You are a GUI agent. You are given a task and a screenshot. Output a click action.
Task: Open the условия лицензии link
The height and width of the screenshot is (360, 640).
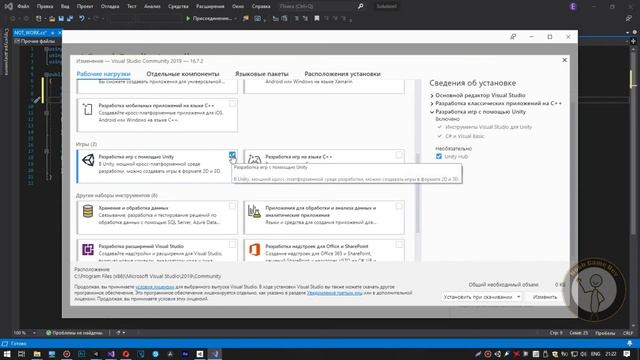(155, 287)
